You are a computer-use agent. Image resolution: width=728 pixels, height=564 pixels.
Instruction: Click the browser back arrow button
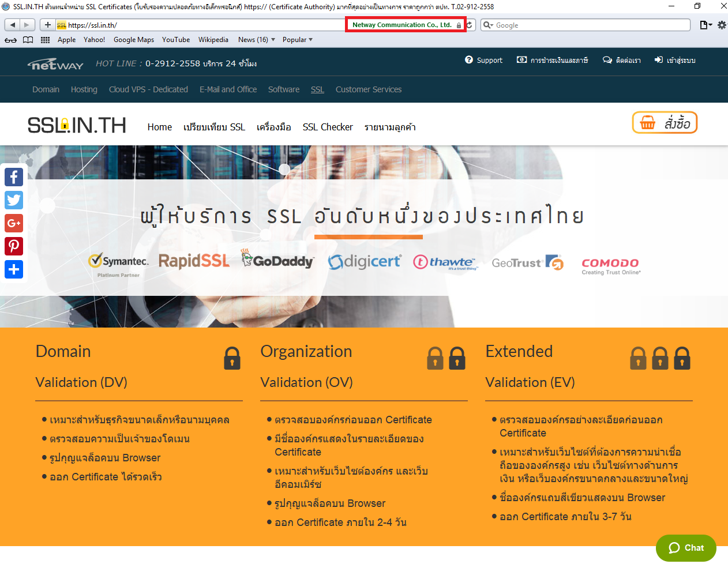(13, 25)
